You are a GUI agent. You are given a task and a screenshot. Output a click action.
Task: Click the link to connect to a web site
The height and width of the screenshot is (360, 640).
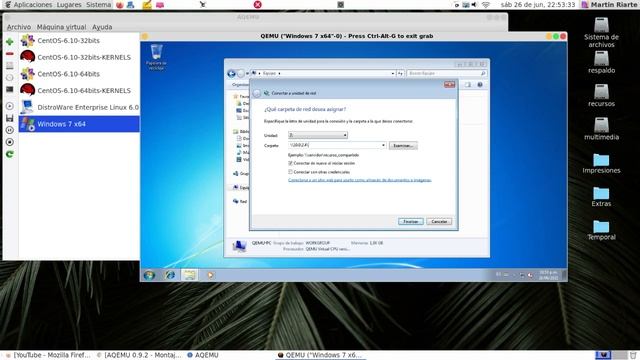[360, 180]
